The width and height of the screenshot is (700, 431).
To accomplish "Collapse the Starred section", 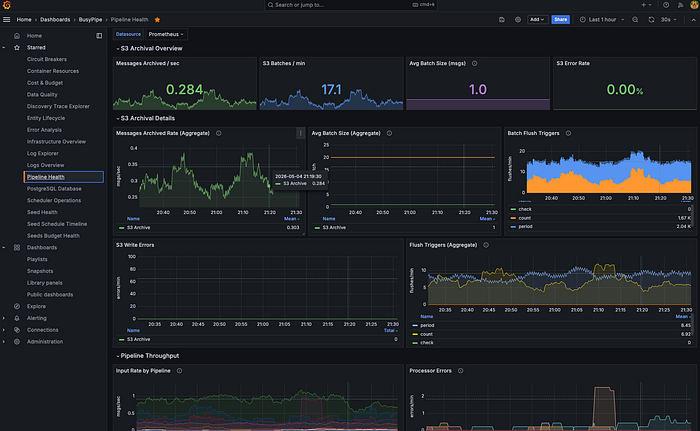I will (4, 47).
